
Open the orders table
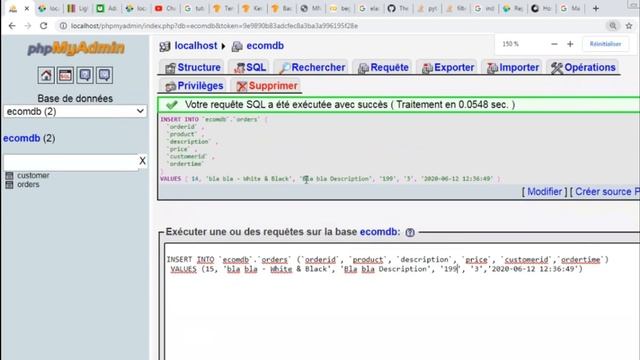(28, 184)
